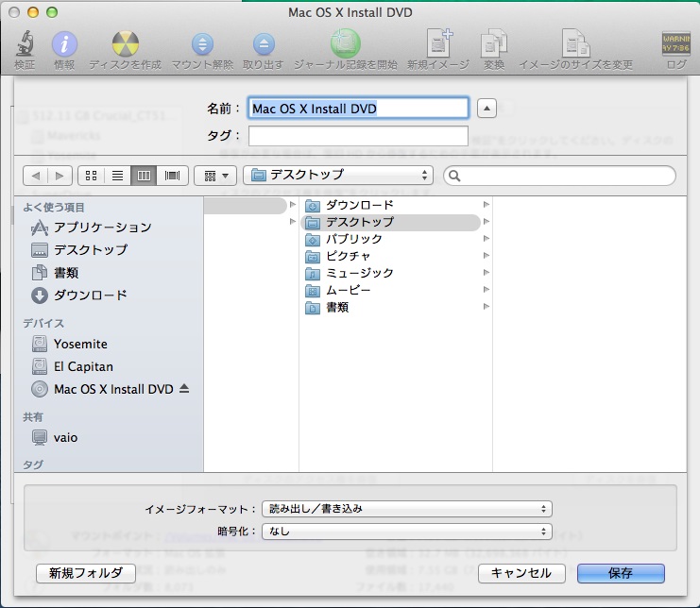Click the Verify (検証) microscope icon
This screenshot has height=608, width=700.
[x=25, y=43]
